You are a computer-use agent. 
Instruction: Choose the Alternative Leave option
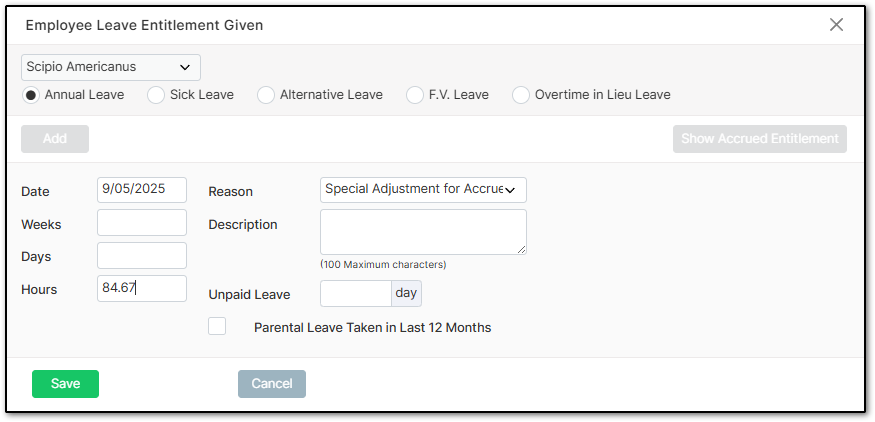266,95
